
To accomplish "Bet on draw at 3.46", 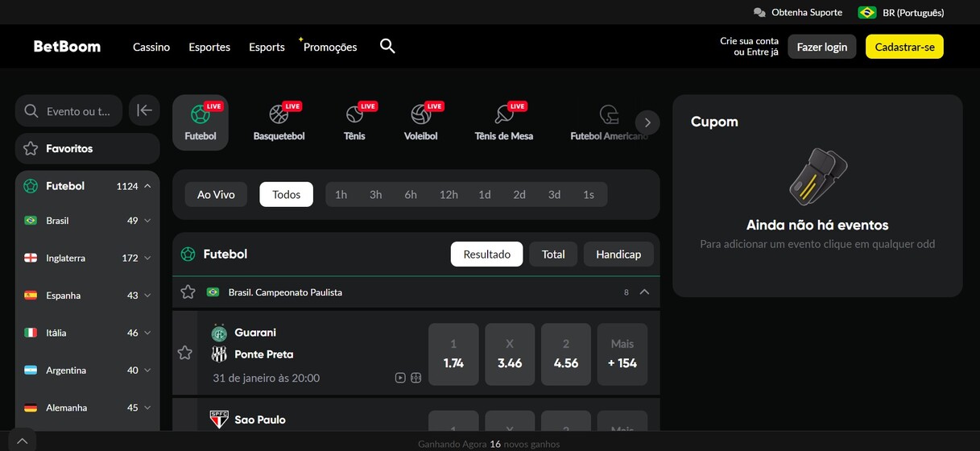I will 510,354.
